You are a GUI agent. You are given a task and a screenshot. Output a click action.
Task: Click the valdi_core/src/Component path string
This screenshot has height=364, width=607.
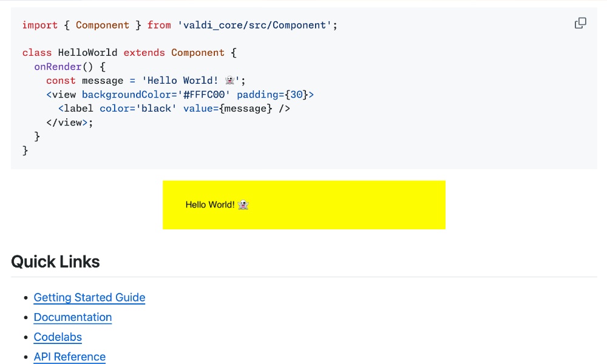pos(257,25)
